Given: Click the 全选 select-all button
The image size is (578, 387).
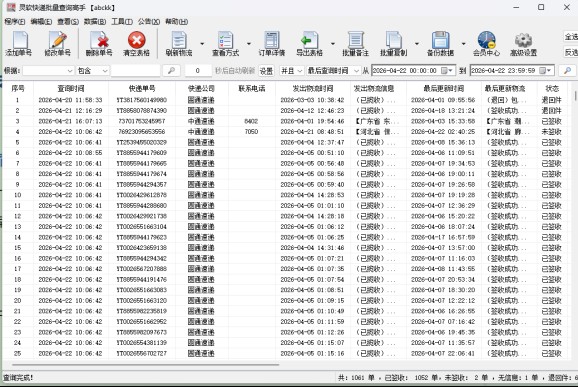Looking at the screenshot, I should tap(571, 36).
